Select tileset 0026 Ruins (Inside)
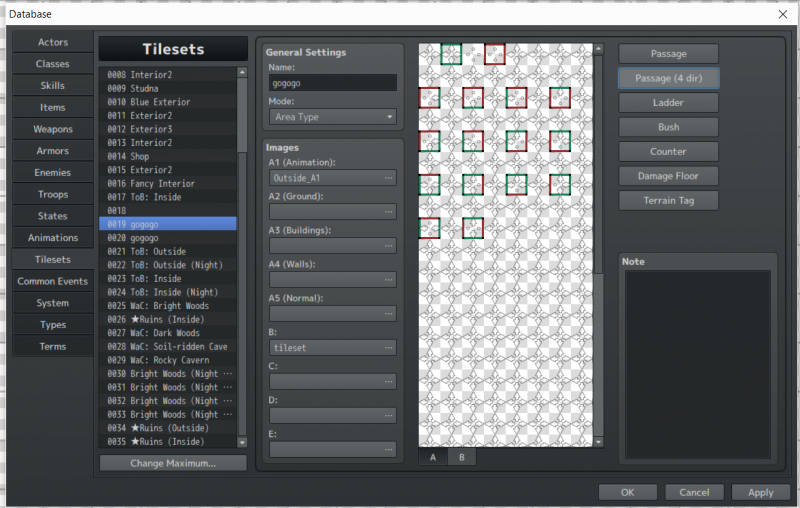This screenshot has width=800, height=508. click(168, 319)
